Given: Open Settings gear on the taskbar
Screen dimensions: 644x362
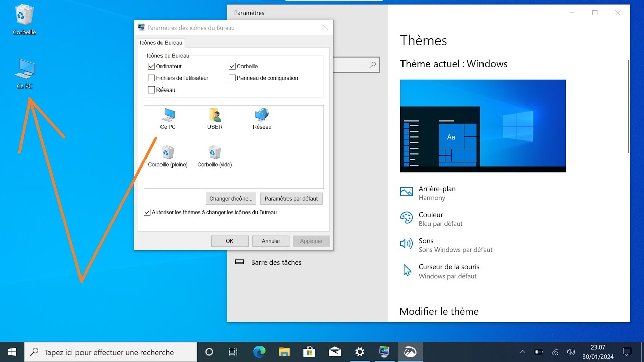Looking at the screenshot, I should pyautogui.click(x=360, y=352).
